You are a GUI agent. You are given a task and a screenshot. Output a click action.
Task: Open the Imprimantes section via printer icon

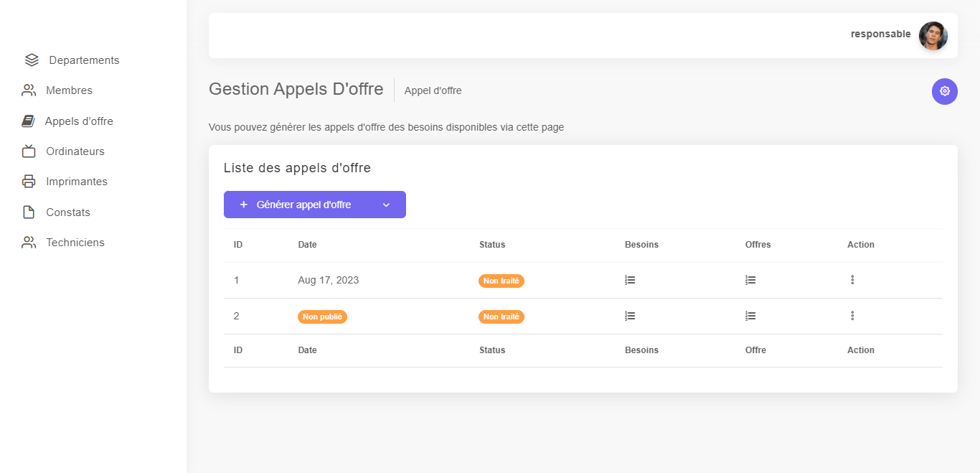point(29,181)
